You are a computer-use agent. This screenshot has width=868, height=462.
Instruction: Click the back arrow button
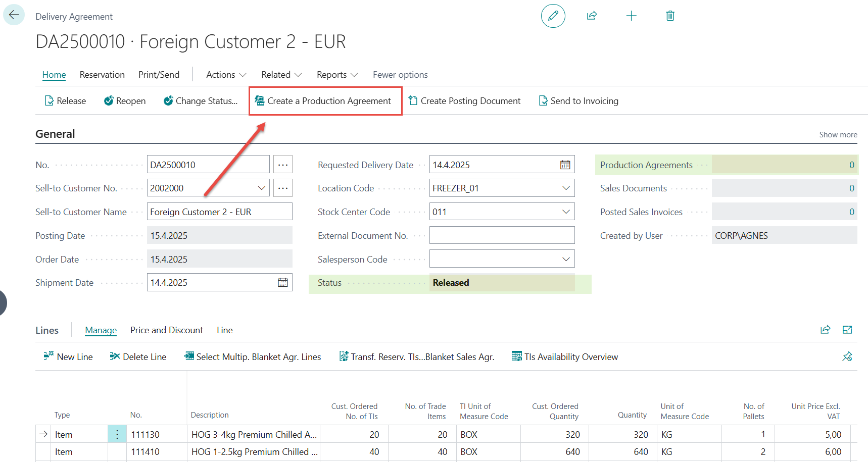14,15
